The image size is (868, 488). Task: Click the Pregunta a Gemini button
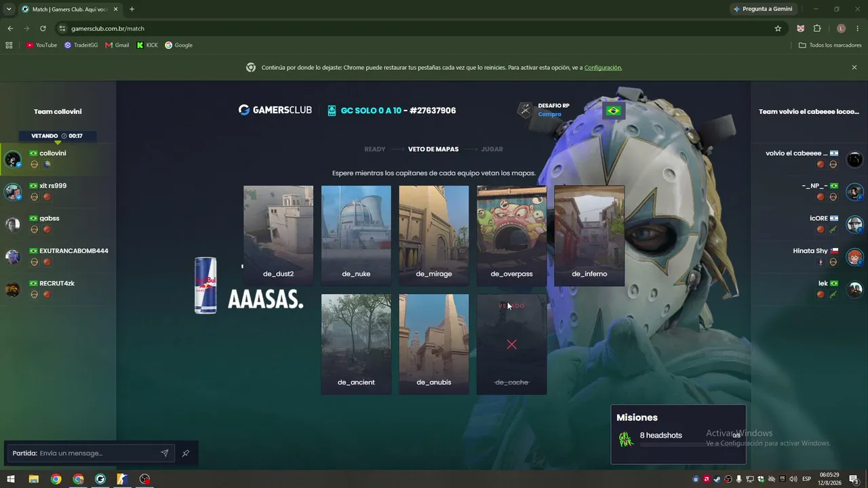[762, 9]
